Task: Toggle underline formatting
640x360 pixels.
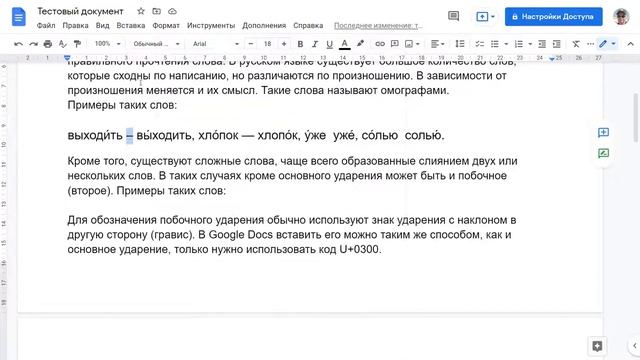Action: (329, 44)
